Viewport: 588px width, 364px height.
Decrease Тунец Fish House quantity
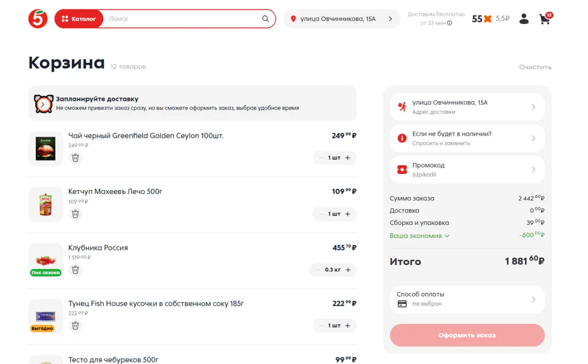[x=321, y=325]
